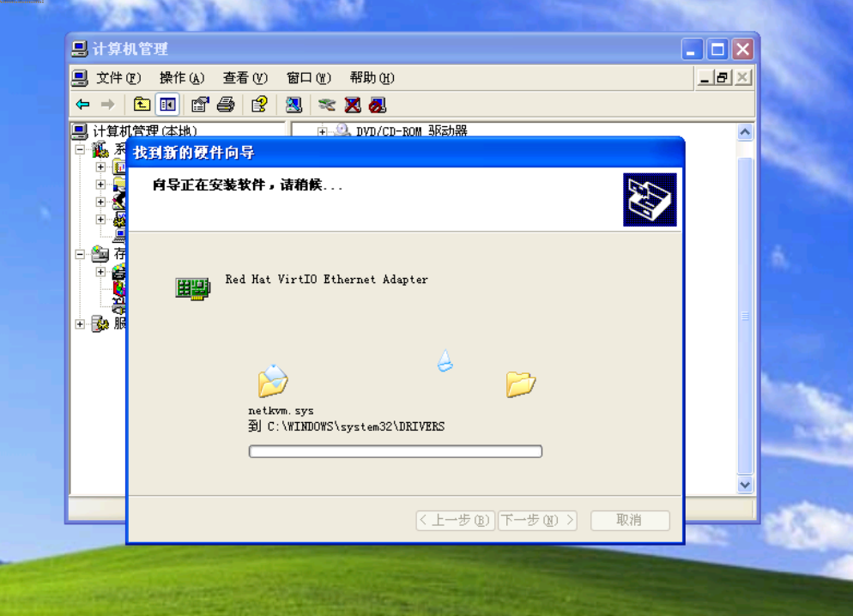Restore the inner console child window
Screen dimensions: 853x616
point(723,78)
